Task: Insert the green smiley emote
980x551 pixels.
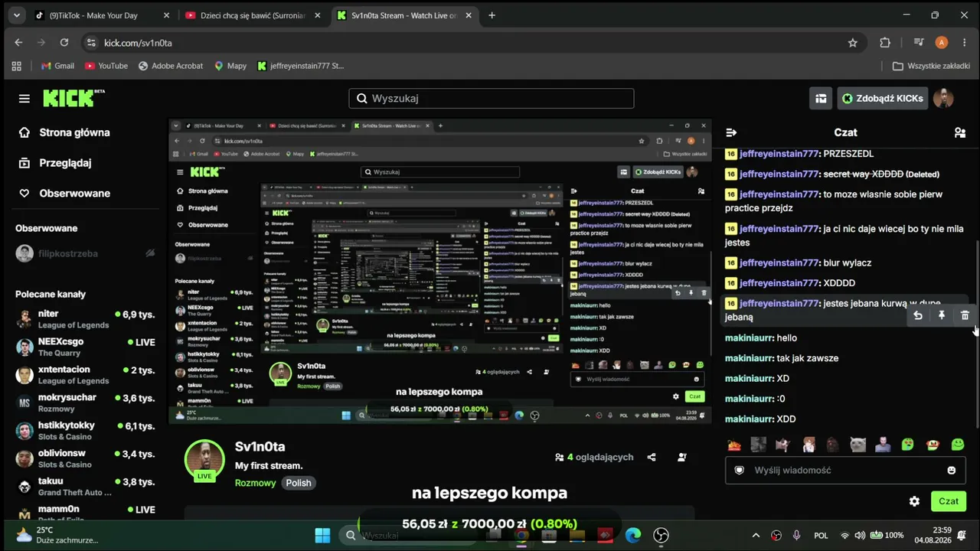Action: 958,445
